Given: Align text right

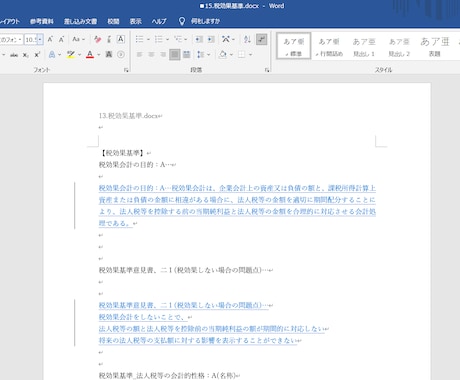Looking at the screenshot, I should click(163, 54).
